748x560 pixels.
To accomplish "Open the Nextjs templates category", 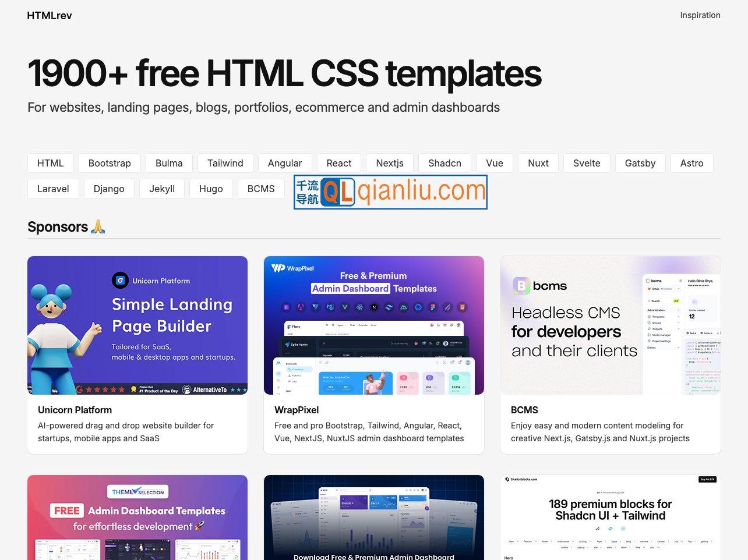I will (x=390, y=163).
